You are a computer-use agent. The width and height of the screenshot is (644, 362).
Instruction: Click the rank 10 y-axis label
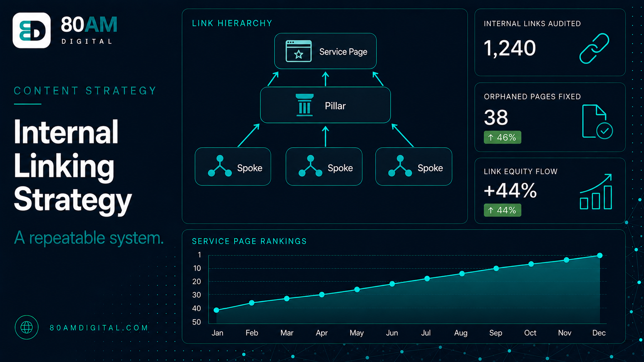(x=197, y=268)
